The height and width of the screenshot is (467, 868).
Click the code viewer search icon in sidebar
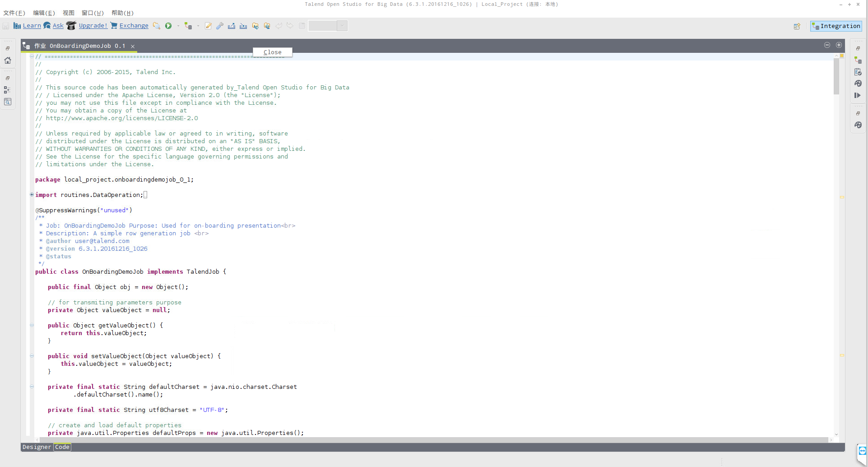[x=8, y=102]
